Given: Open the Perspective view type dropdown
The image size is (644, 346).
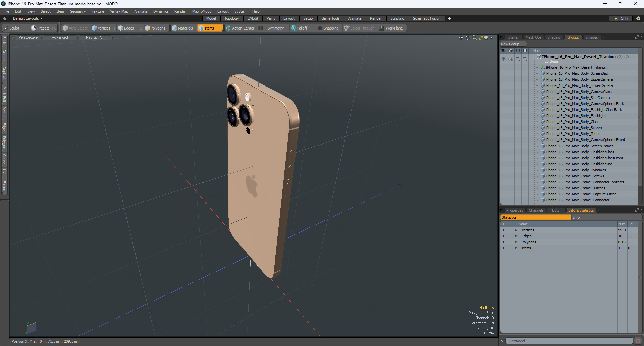Looking at the screenshot, I should coord(28,38).
